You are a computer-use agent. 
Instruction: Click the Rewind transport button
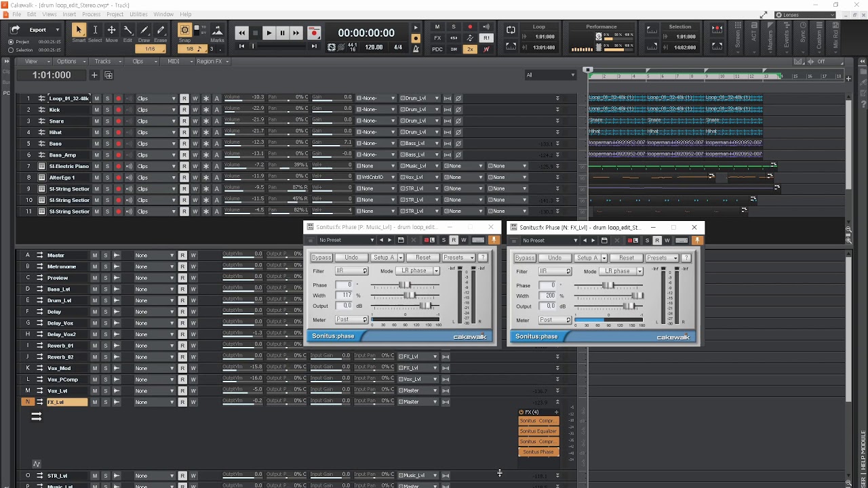pyautogui.click(x=241, y=33)
